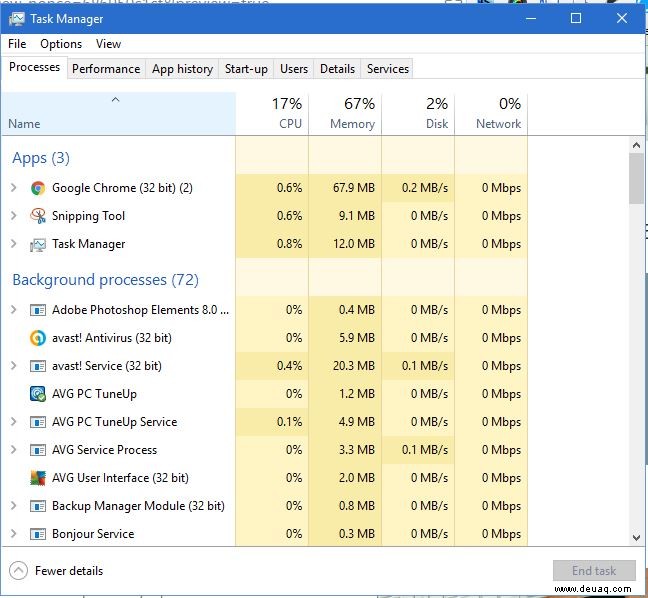Expand the AVG Service Process row
This screenshot has height=598, width=648.
tap(14, 450)
